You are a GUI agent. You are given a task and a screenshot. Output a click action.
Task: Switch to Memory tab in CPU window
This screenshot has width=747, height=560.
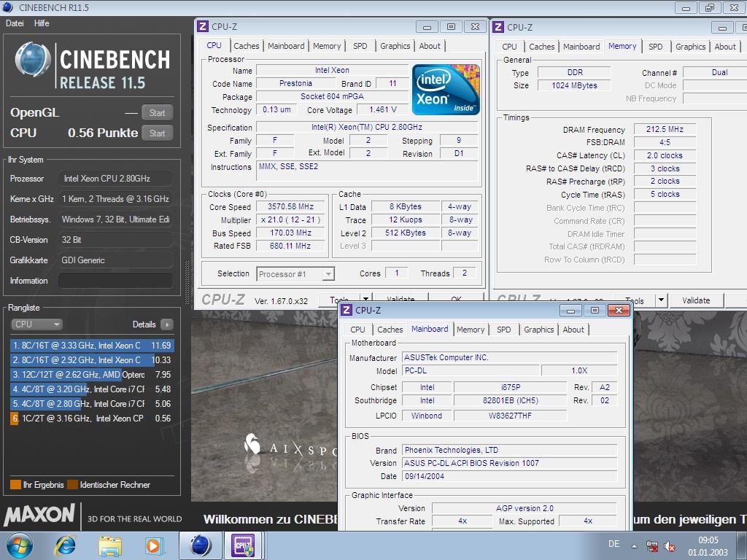point(327,46)
